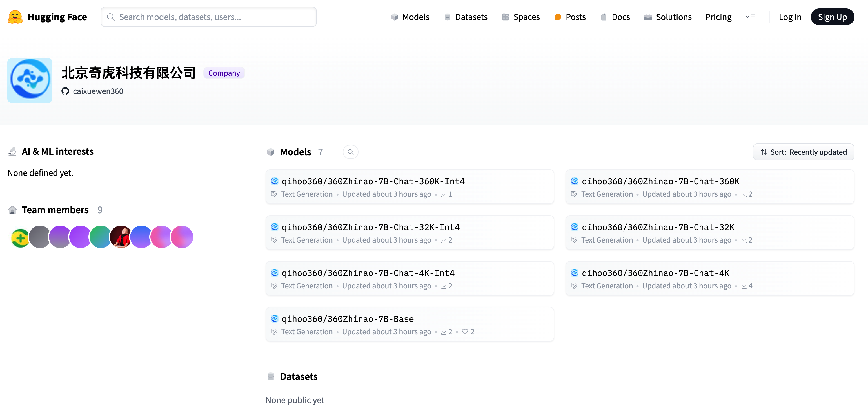
Task: Open qihoo360/360Zhinao-7B-Chat-4K-Int4 model
Action: [410, 278]
